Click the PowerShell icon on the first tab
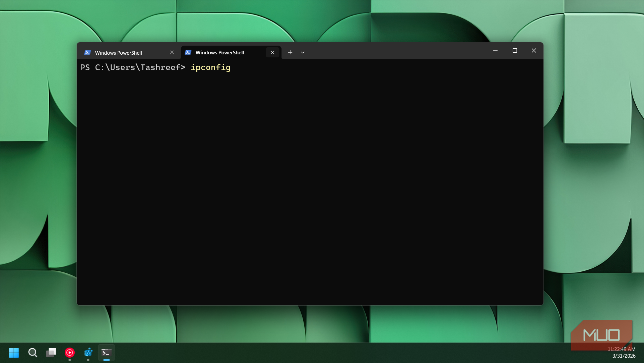 87,53
